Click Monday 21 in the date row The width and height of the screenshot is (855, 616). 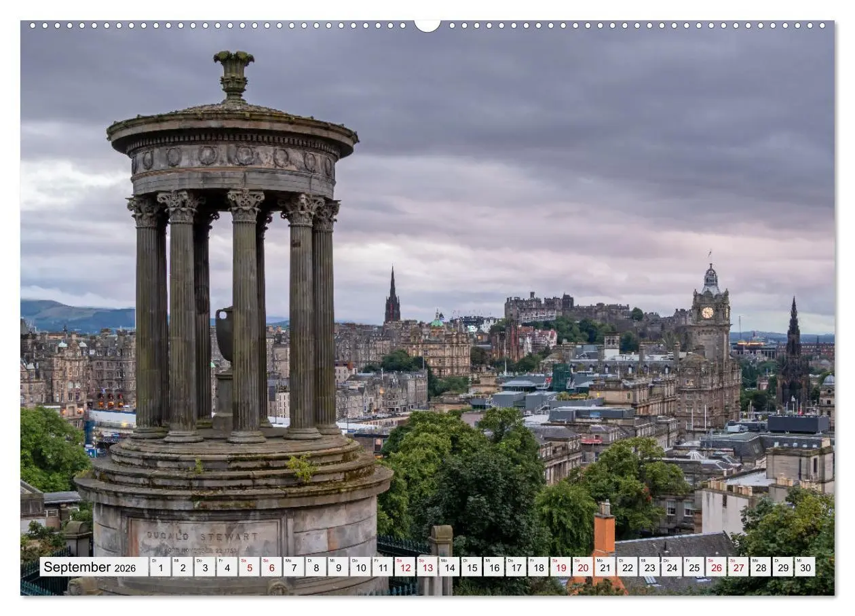[605, 567]
